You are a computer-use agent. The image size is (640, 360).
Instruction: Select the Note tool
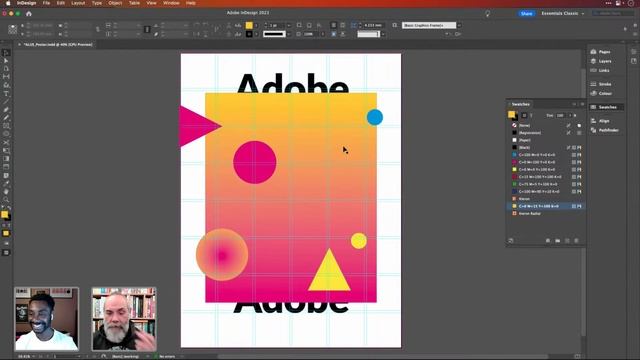point(6,176)
